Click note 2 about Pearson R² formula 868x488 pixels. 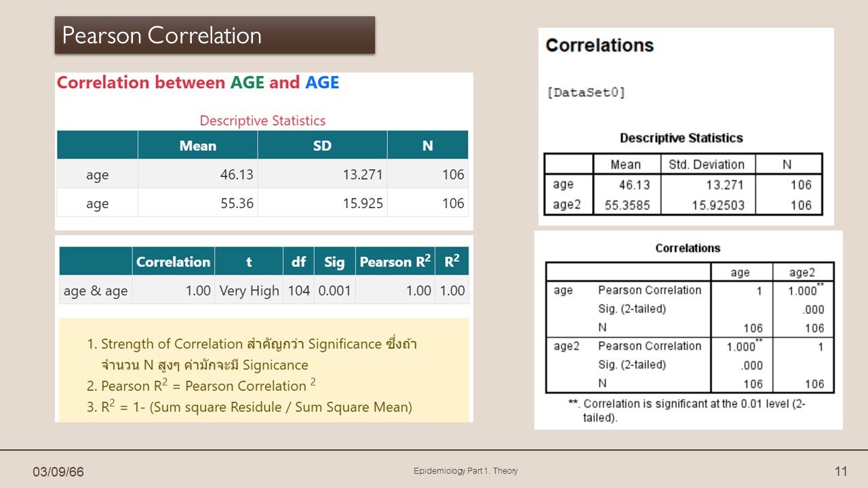(201, 386)
